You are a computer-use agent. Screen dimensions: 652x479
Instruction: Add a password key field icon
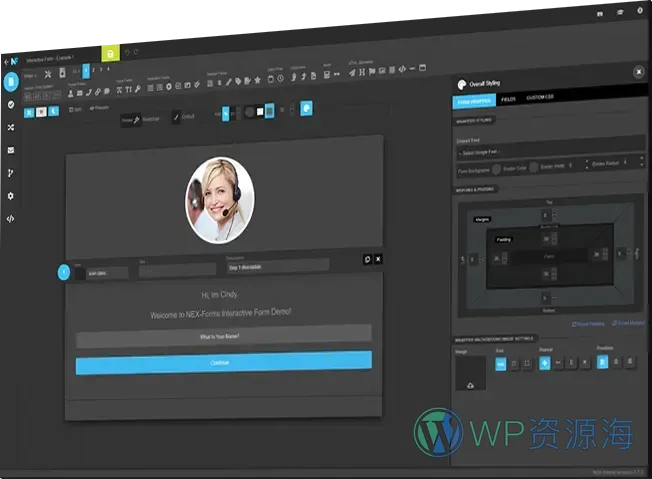[138, 89]
